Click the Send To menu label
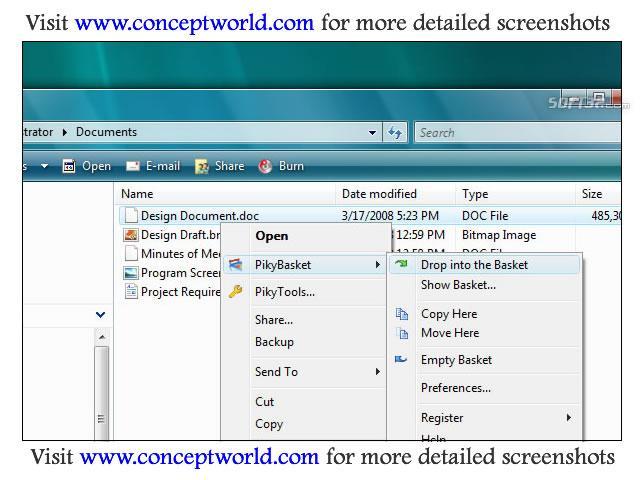Viewport: 640px width, 480px height. (x=276, y=372)
